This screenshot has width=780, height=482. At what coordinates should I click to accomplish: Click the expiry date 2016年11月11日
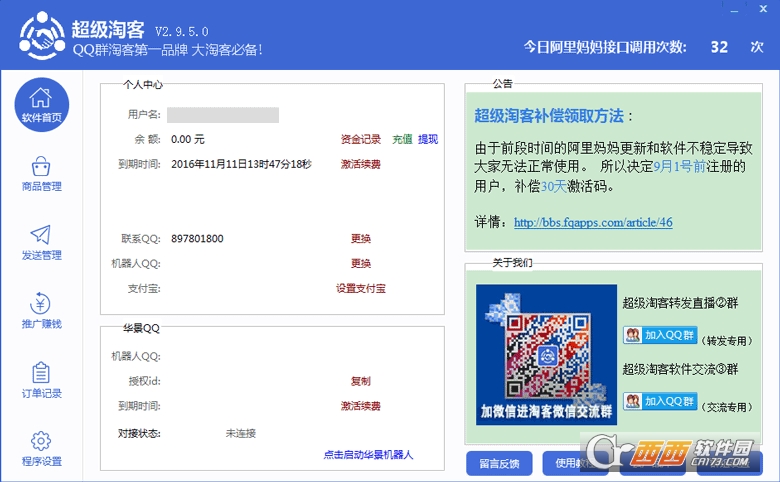[x=241, y=164]
